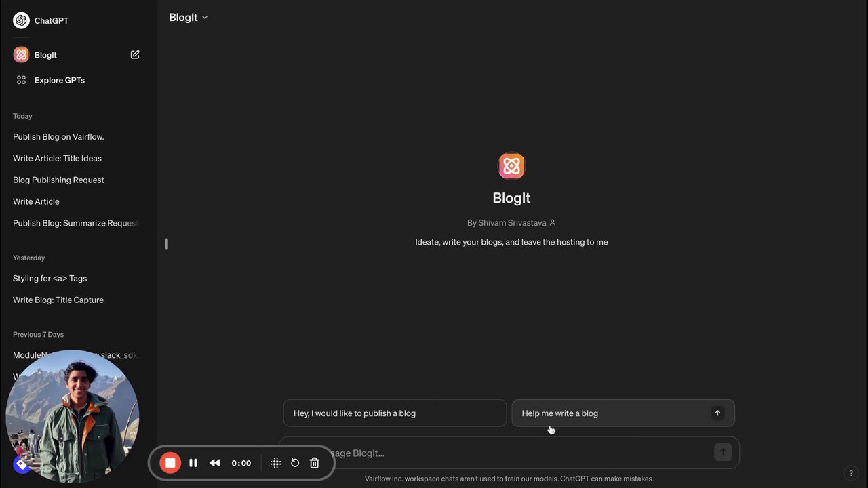Open the recording effects grid icon
Image resolution: width=868 pixels, height=488 pixels.
(276, 463)
